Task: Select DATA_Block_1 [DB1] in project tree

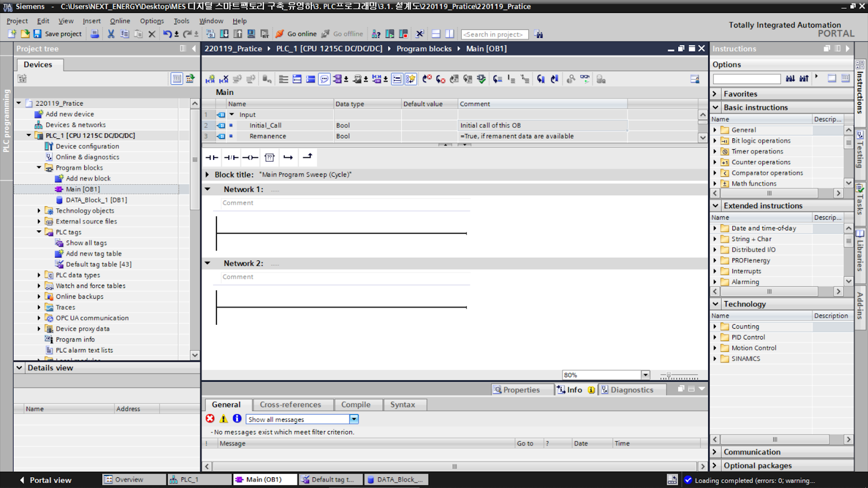Action: point(96,200)
